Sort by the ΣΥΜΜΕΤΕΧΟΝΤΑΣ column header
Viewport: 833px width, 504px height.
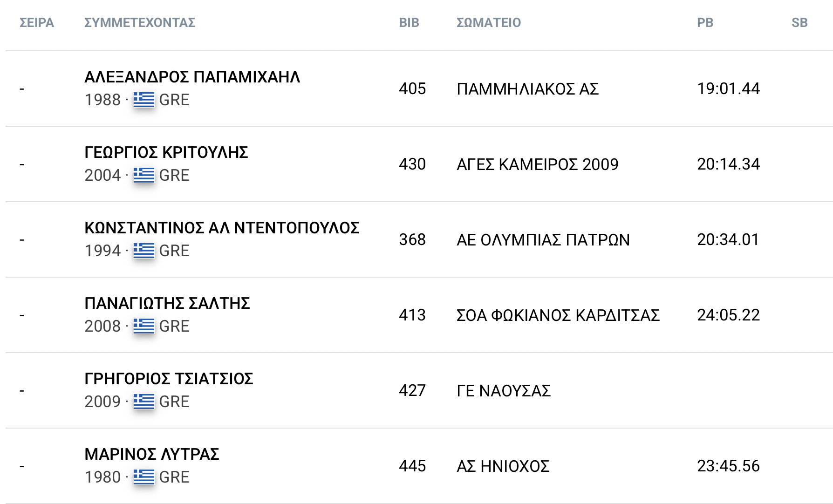pyautogui.click(x=140, y=22)
